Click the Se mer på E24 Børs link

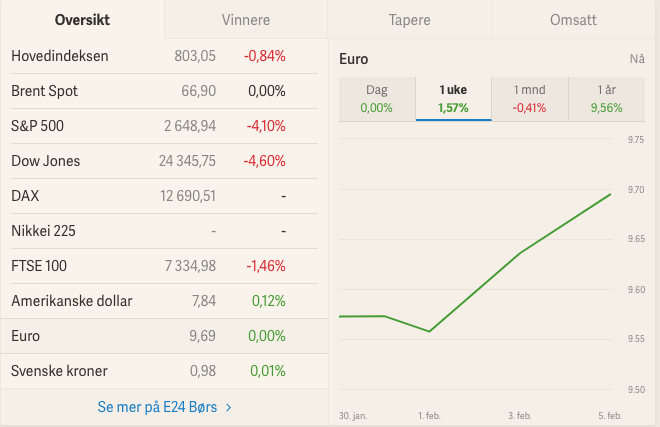(158, 407)
